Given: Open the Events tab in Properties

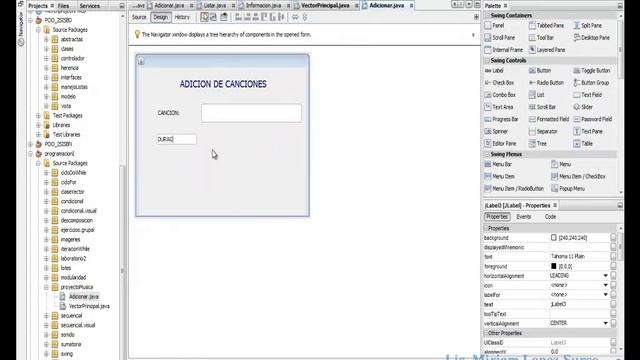Looking at the screenshot, I should (x=524, y=217).
